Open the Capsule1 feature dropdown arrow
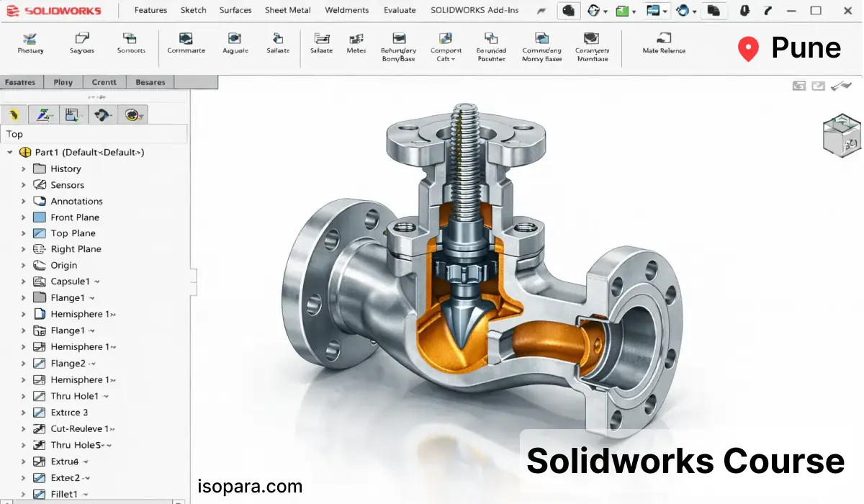Screen dimensions: 864x504 pos(97,282)
